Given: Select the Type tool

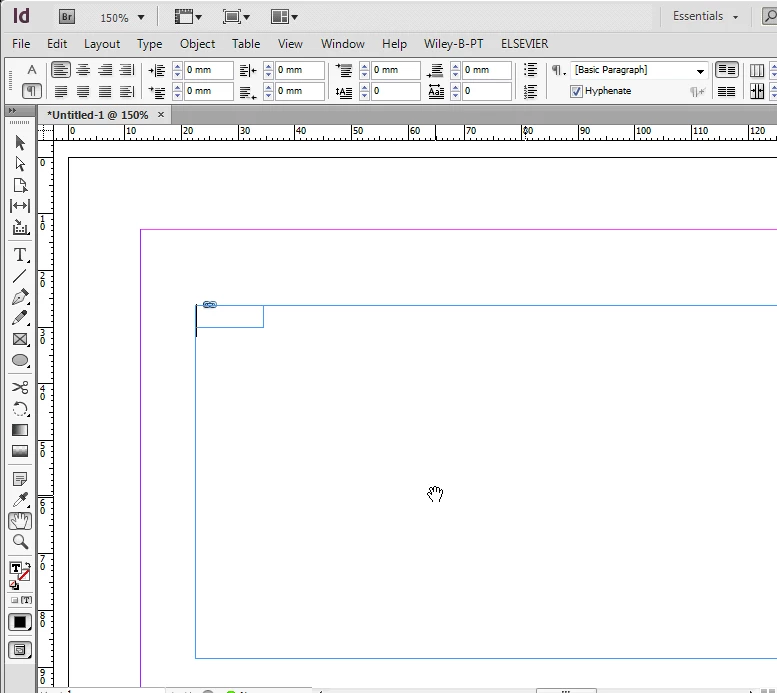Looking at the screenshot, I should coord(20,255).
